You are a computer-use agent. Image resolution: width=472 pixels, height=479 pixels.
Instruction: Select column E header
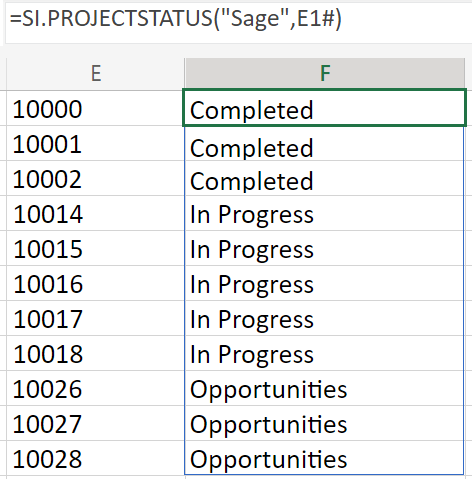pyautogui.click(x=96, y=74)
